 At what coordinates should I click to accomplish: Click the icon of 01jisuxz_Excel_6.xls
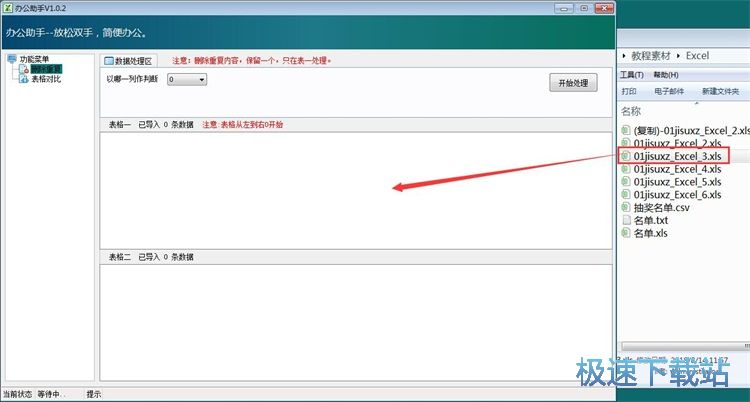(x=626, y=195)
